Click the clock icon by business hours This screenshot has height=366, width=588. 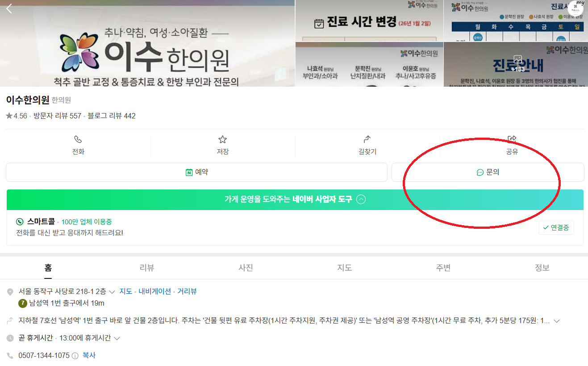[10, 338]
